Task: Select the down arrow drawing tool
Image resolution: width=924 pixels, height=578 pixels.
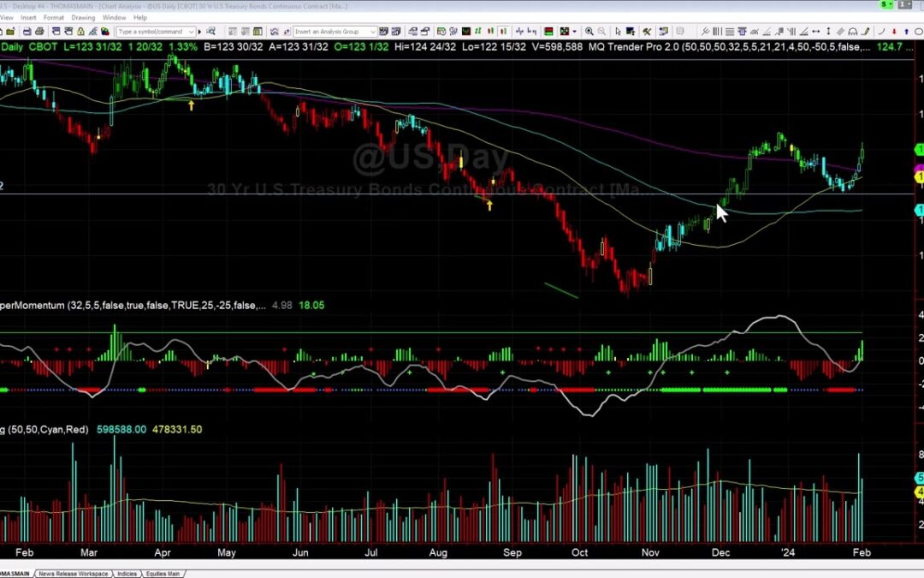Action: [x=894, y=32]
